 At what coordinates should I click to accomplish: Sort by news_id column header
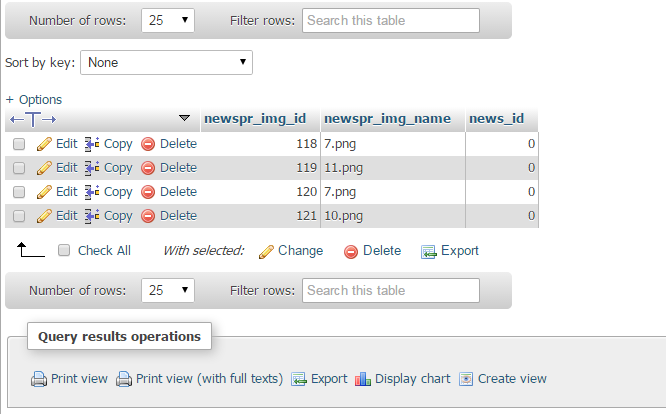tap(497, 118)
